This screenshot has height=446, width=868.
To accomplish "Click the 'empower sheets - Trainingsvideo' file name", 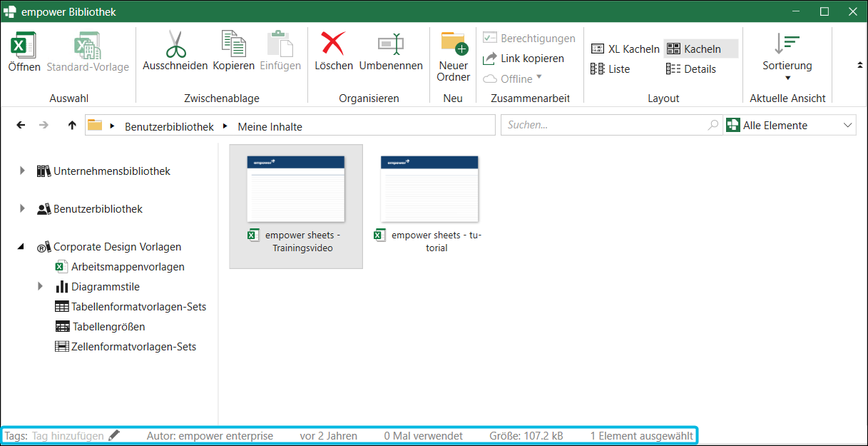I will coord(302,241).
